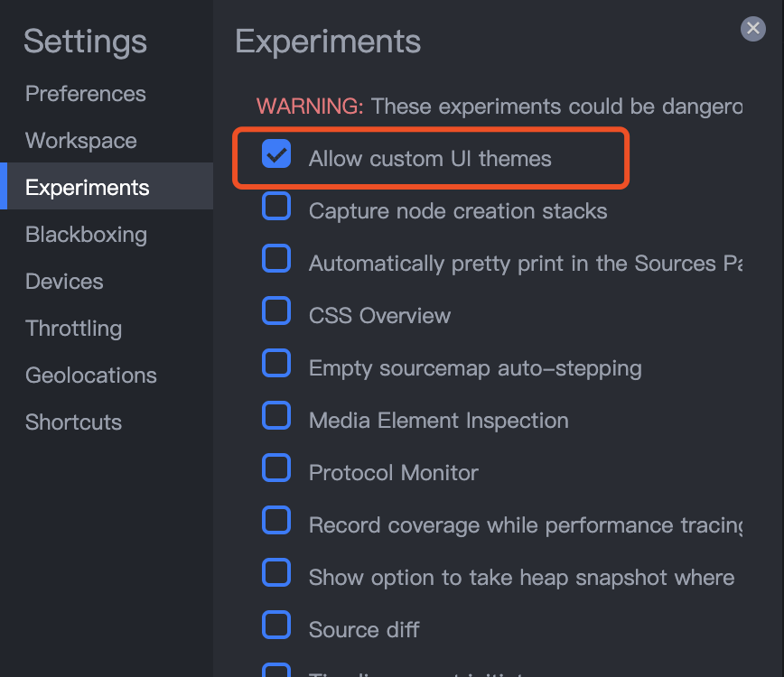Switch to the Geolocations section

tap(90, 375)
